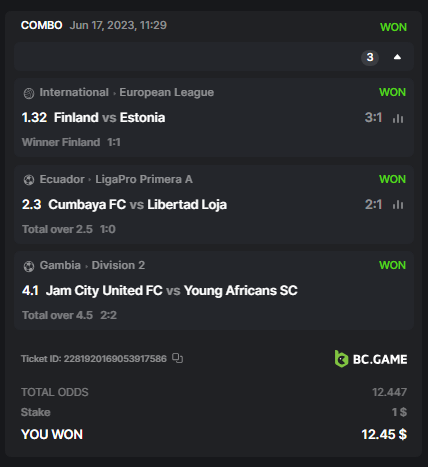This screenshot has height=467, width=428.
Task: Click the International league globe icon
Action: (x=29, y=93)
